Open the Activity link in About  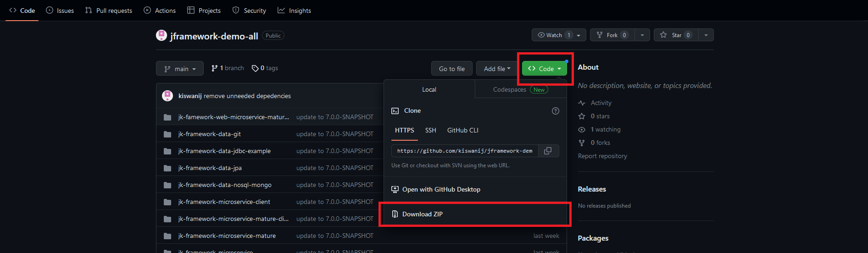click(x=601, y=103)
